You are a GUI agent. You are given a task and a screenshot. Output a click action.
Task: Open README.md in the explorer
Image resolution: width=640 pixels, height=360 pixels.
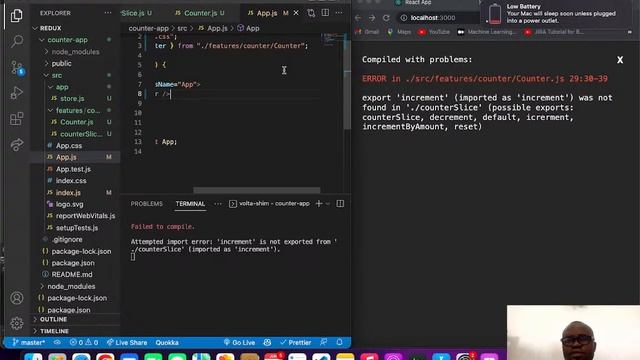(x=71, y=275)
